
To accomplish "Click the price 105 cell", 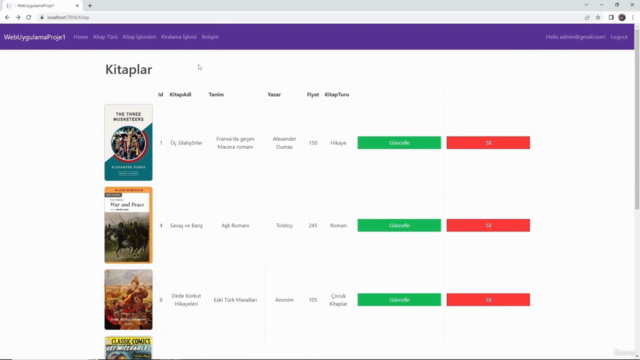I will click(313, 300).
